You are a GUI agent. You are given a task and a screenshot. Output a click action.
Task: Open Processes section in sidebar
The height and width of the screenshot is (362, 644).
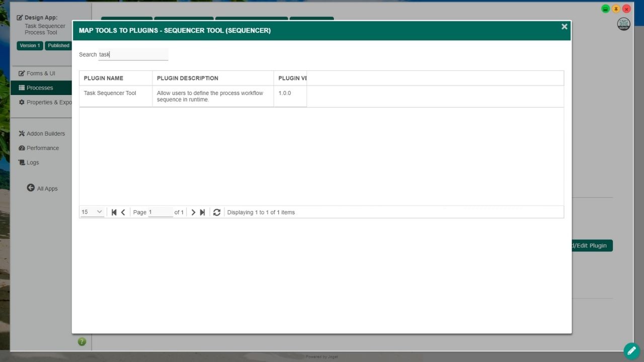point(40,88)
